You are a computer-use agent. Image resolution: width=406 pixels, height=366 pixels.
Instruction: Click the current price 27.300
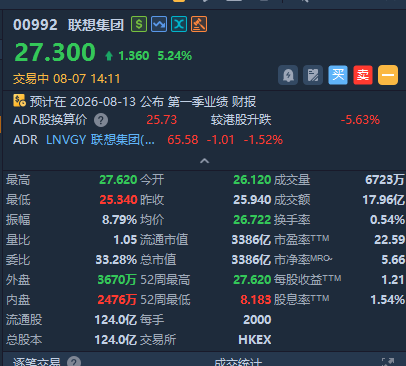pyautogui.click(x=55, y=52)
